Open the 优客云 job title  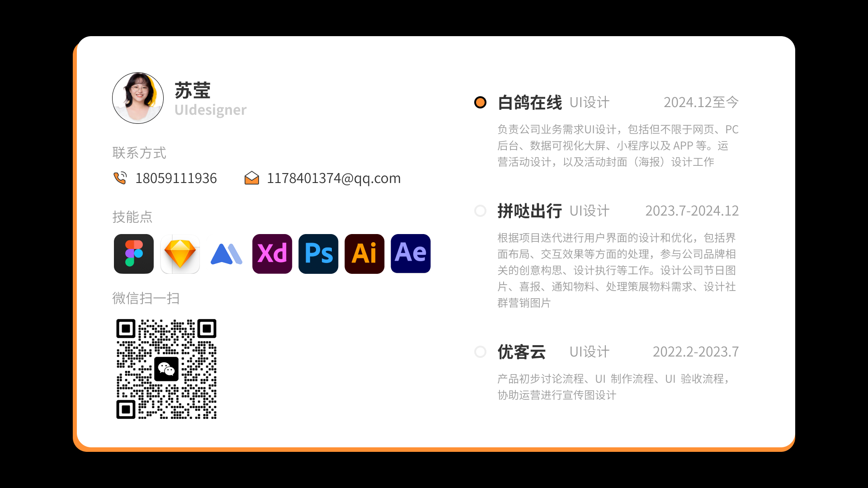pyautogui.click(x=522, y=352)
